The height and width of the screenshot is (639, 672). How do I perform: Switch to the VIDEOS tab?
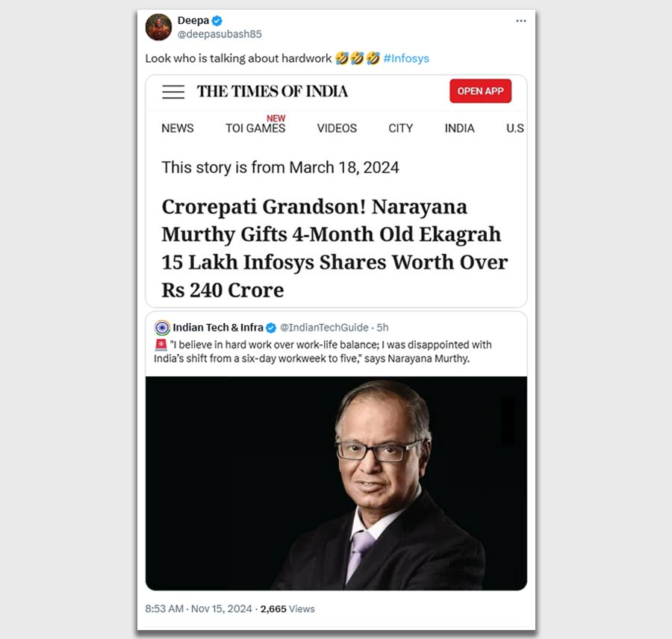coord(337,128)
